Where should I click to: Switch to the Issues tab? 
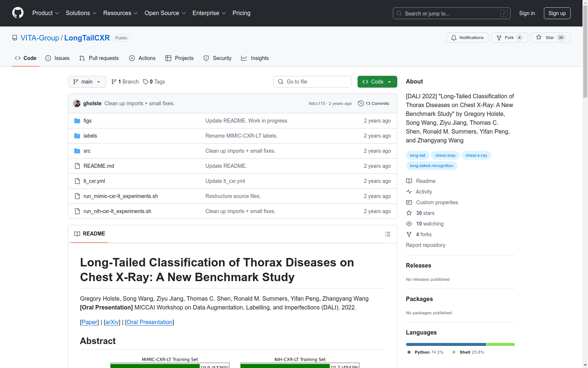pos(57,58)
